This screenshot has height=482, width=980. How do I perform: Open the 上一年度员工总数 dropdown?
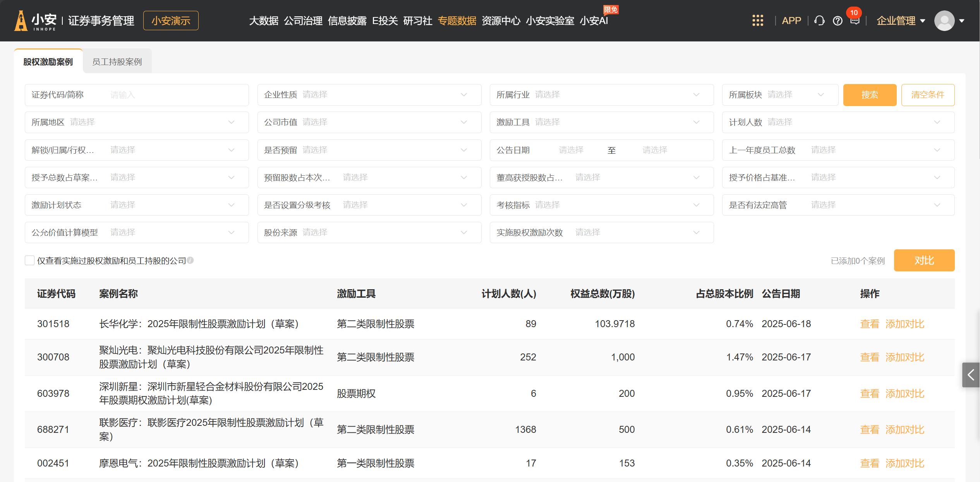pos(838,150)
